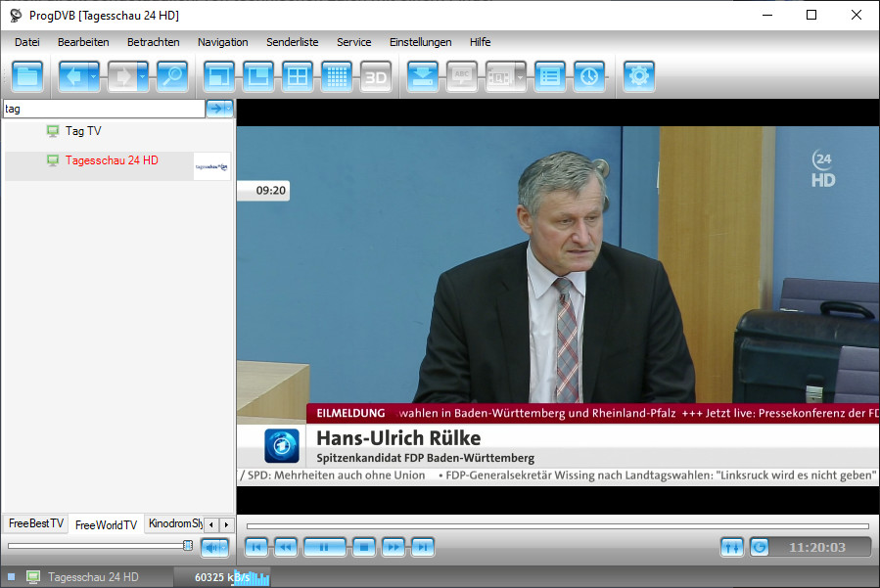
Task: Switch to fullscreen view mode icon
Action: [x=219, y=77]
